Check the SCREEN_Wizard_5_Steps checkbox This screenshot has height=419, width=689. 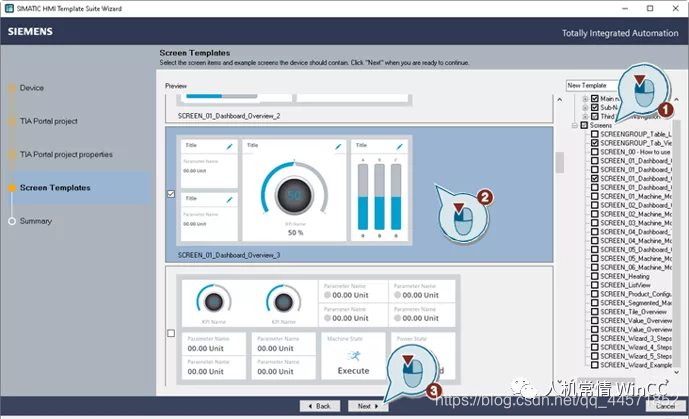tap(595, 356)
